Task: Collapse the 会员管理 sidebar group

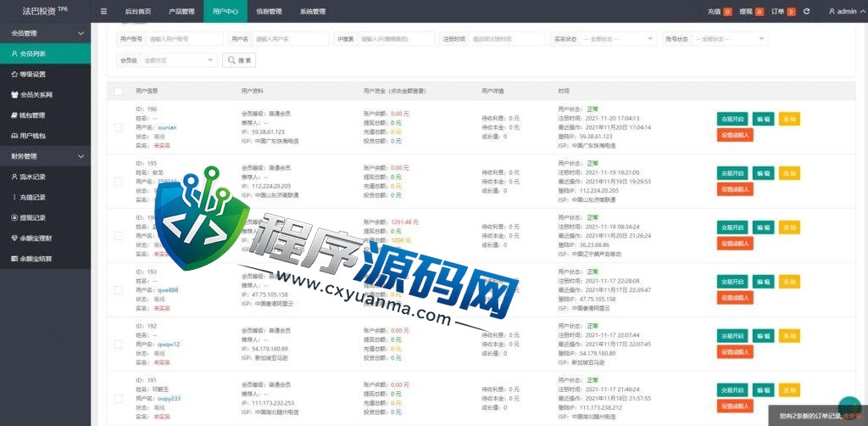Action: 46,33
